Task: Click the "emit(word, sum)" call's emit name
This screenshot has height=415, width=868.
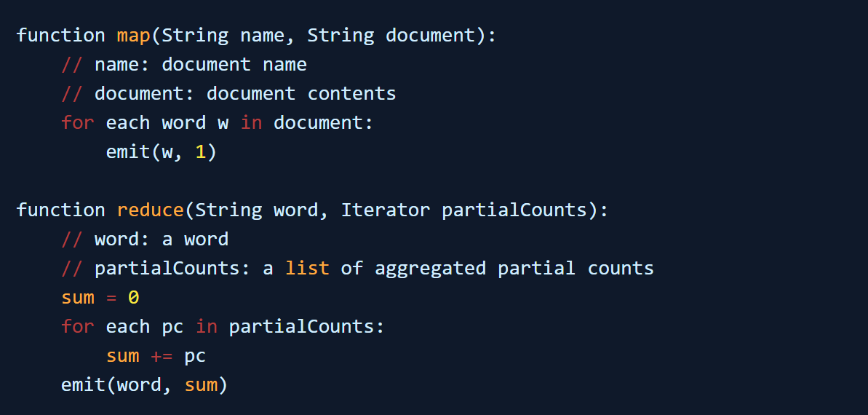Action: point(83,384)
